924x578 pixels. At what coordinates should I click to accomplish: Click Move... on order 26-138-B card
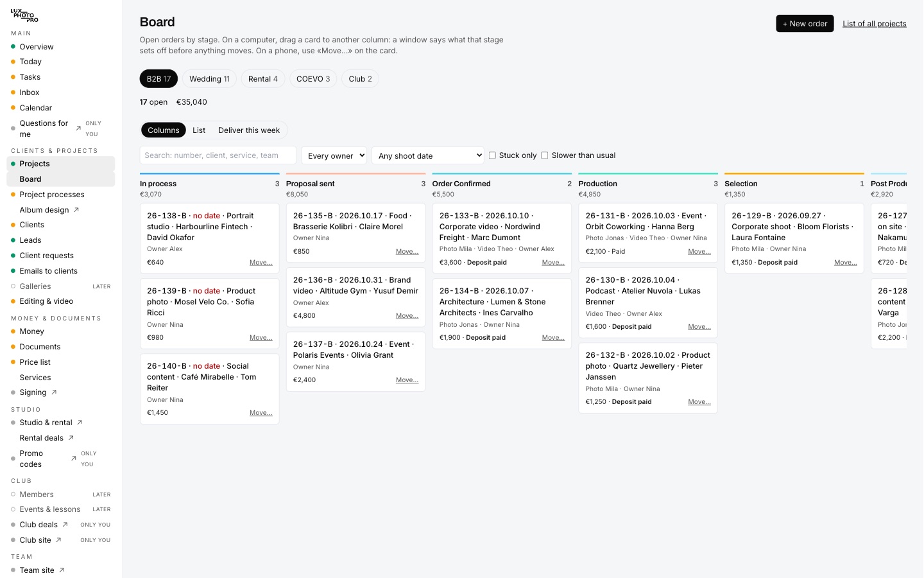261,263
